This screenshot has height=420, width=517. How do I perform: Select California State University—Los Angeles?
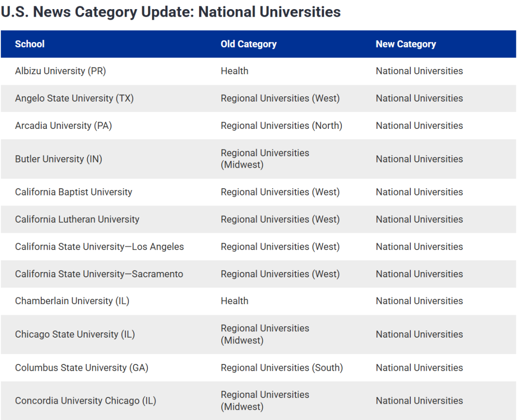99,247
